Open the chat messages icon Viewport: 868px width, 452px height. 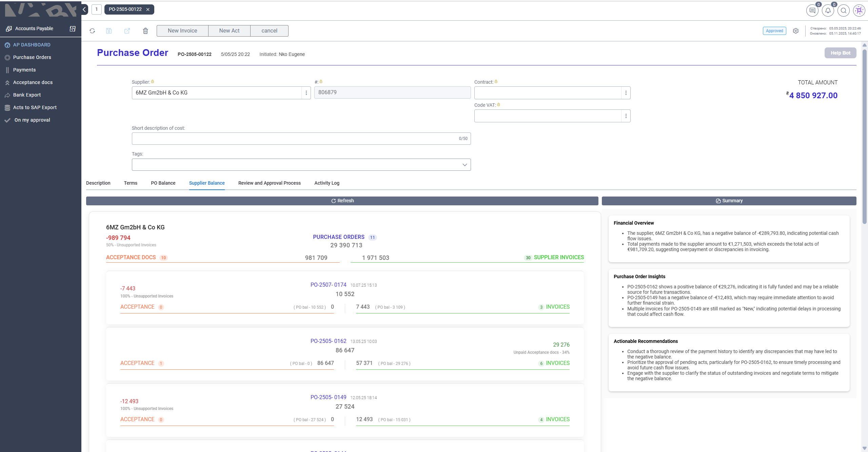point(812,11)
